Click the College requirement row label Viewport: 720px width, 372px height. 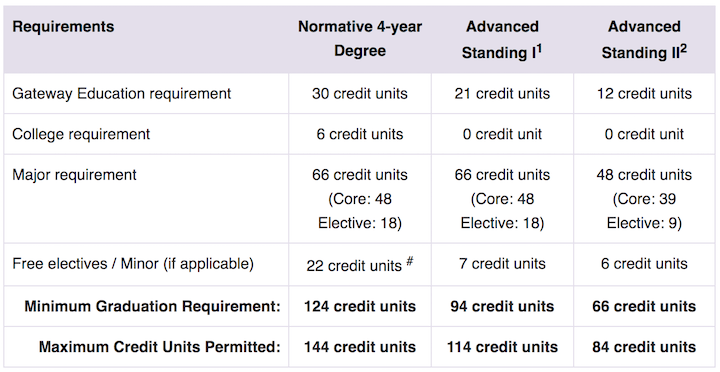(81, 134)
